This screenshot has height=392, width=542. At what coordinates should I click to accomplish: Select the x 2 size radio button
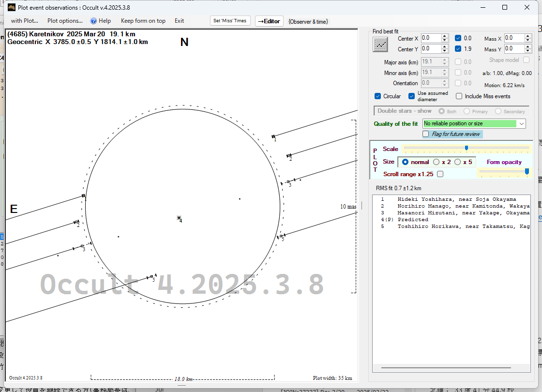(x=436, y=162)
